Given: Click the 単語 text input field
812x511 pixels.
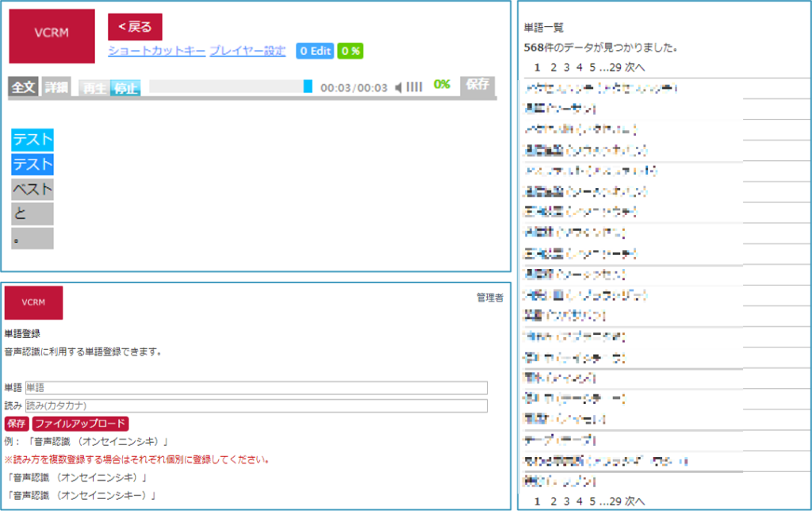Looking at the screenshot, I should click(x=255, y=388).
